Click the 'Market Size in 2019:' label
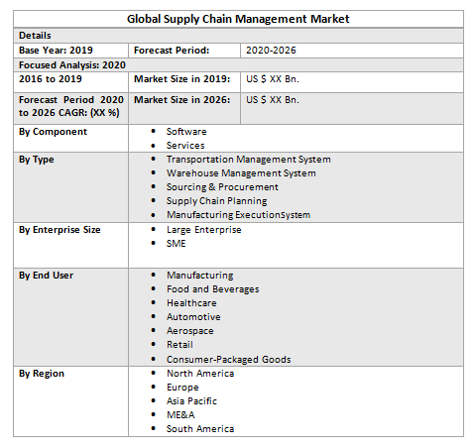The width and height of the screenshot is (476, 448). (x=181, y=79)
